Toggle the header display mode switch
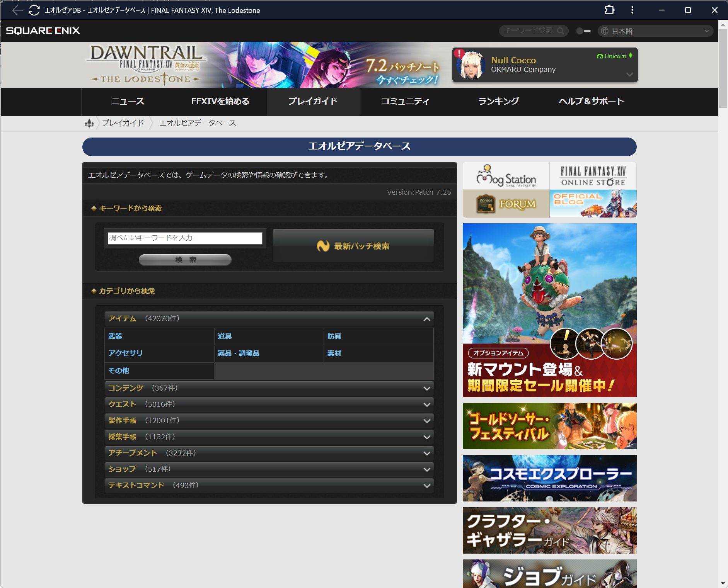Screen dimensions: 728x588 583,31
